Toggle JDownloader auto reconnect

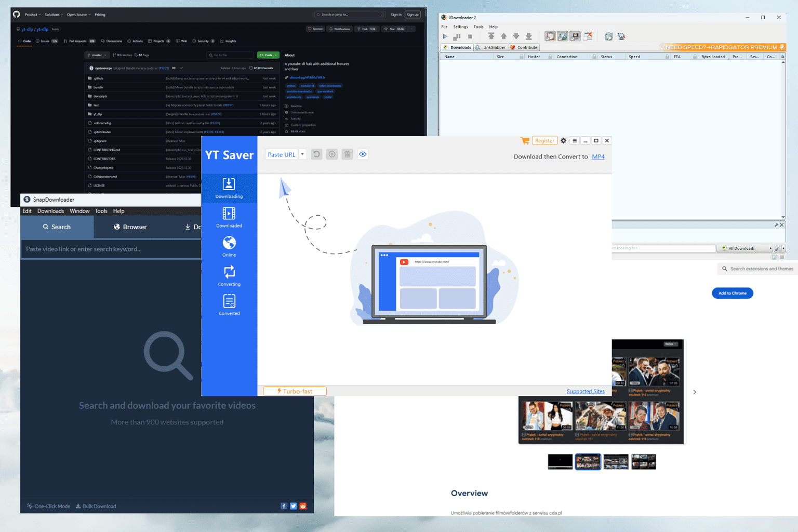click(x=563, y=36)
